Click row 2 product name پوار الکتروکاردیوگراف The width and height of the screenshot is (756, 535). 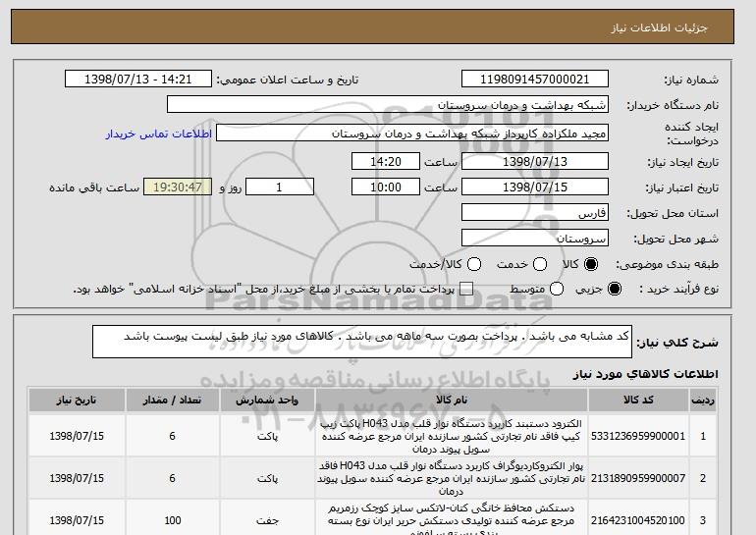452,479
